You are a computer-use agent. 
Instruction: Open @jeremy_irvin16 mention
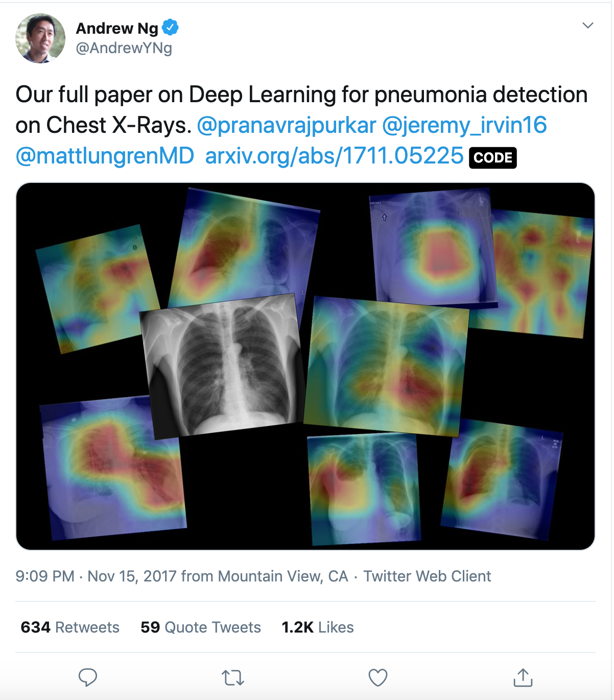(464, 126)
